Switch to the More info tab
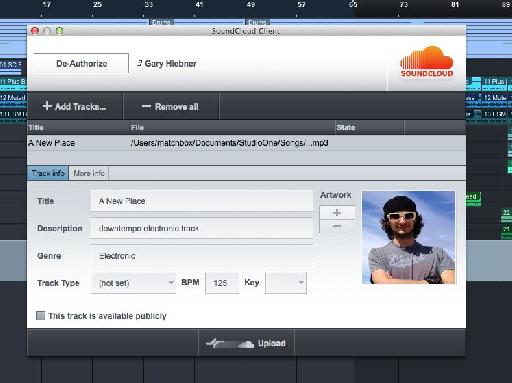Image resolution: width=512 pixels, height=383 pixels. [89, 173]
